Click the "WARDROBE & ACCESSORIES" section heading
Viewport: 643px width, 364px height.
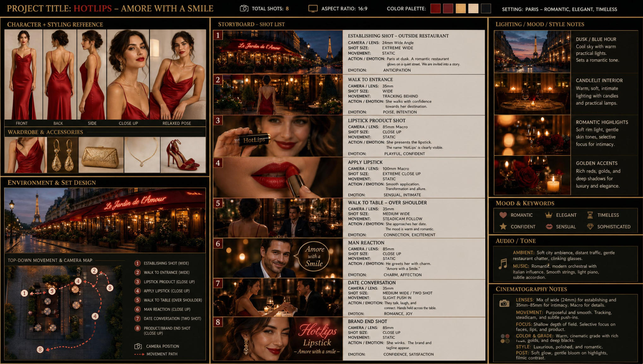45,132
